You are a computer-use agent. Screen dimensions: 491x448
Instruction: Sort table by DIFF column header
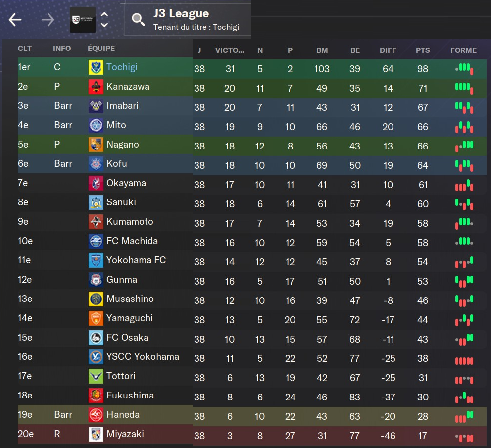click(x=388, y=50)
